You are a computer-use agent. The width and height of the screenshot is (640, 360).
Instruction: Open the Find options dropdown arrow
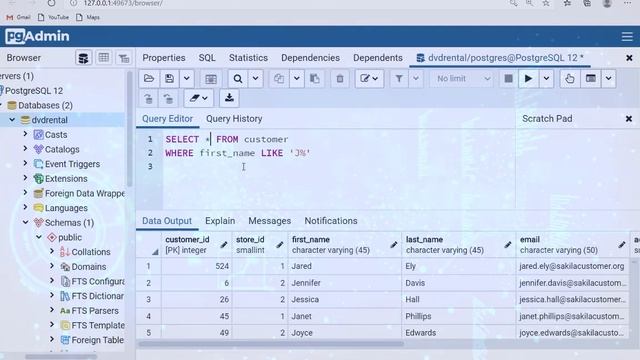tap(256, 79)
